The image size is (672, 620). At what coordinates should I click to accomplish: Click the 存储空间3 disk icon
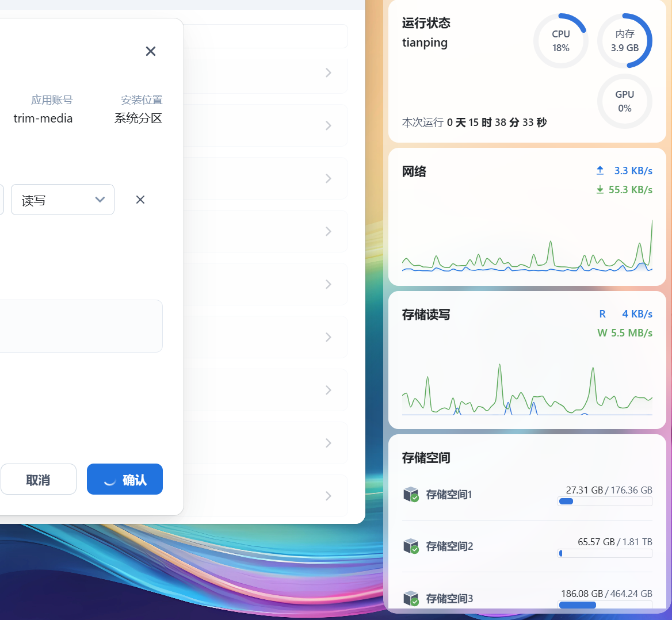411,598
